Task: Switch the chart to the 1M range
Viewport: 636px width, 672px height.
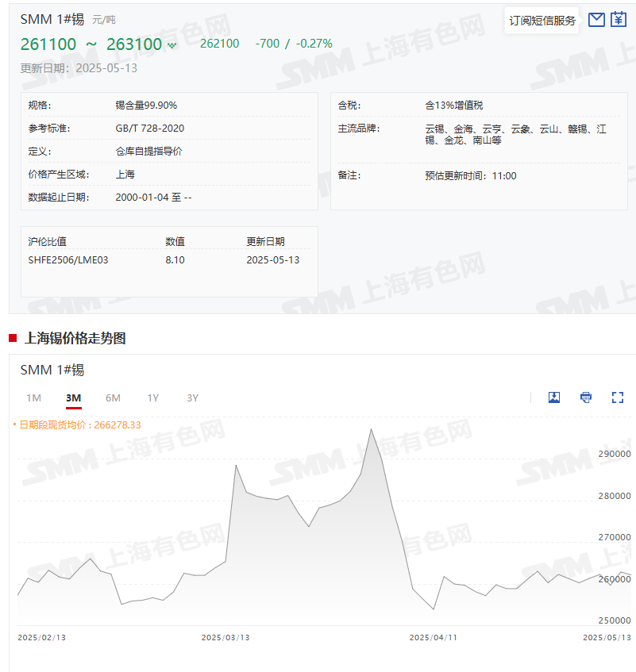Action: [x=34, y=398]
